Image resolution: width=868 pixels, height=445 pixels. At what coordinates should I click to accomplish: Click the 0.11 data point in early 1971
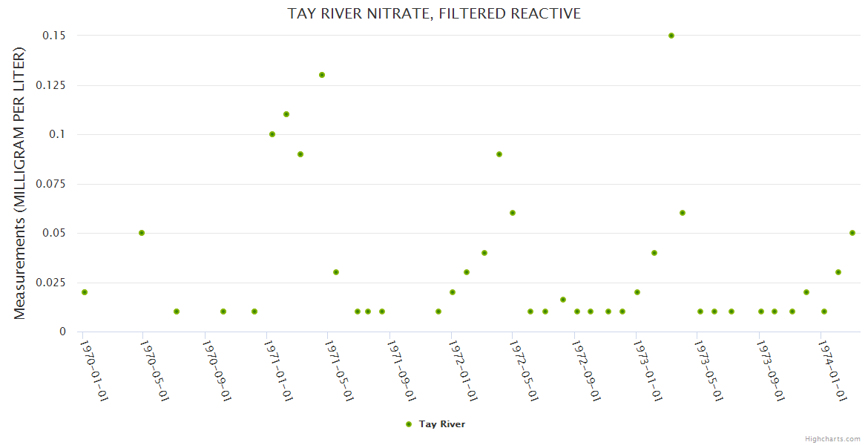pyautogui.click(x=286, y=114)
